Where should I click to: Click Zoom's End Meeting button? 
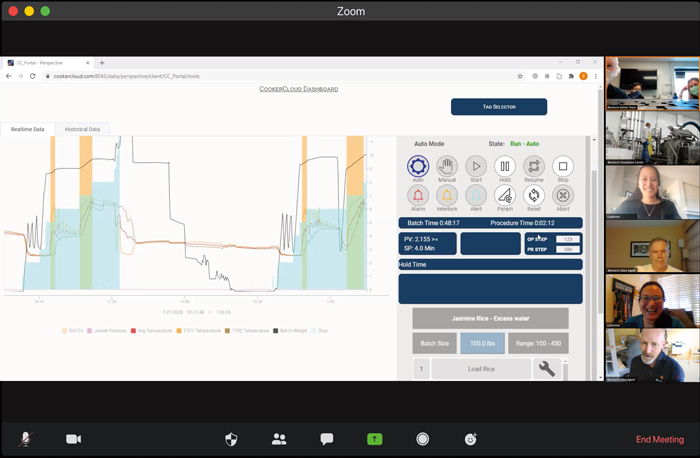pos(659,439)
